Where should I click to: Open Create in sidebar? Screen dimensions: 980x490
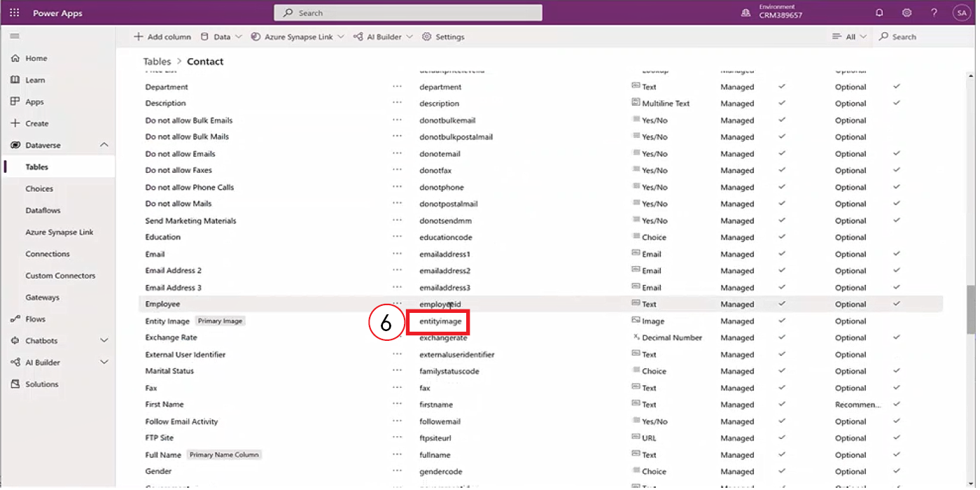point(37,124)
